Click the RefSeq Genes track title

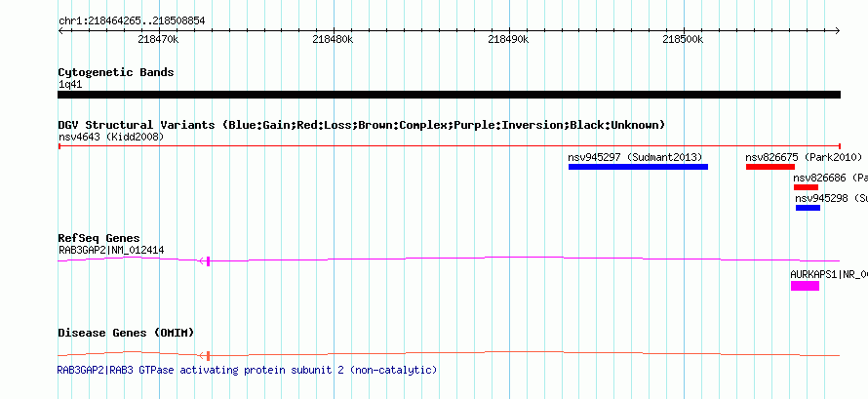(x=99, y=238)
